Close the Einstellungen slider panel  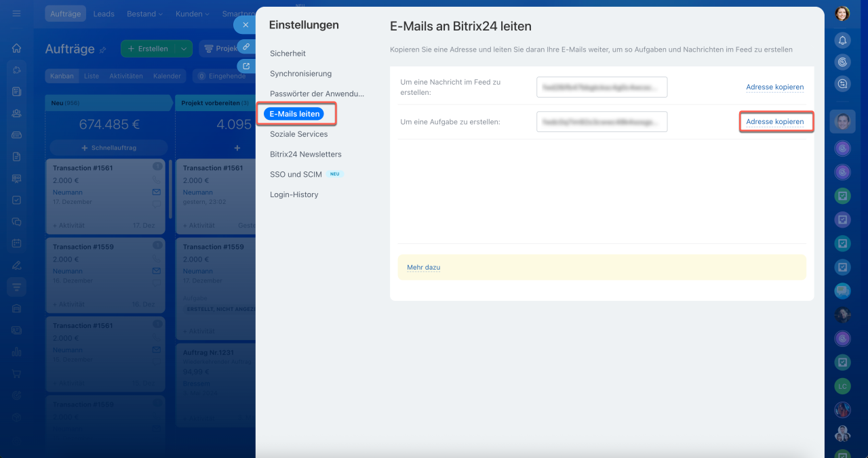(x=245, y=24)
